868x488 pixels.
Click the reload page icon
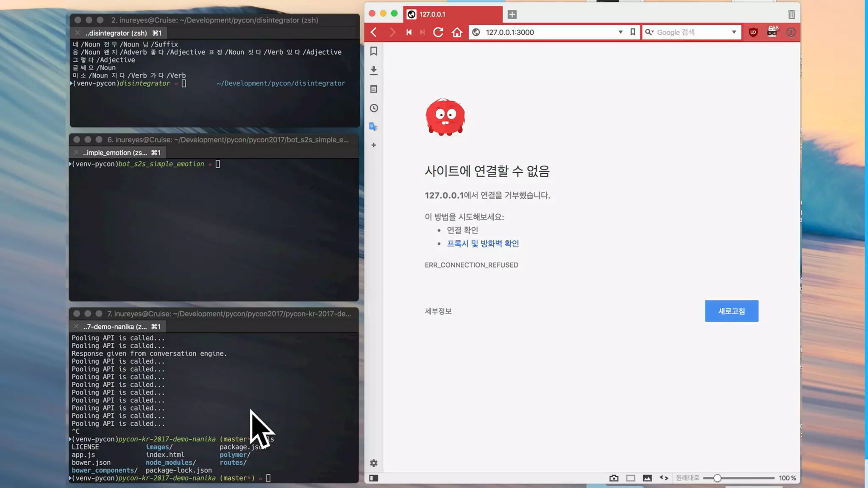438,32
